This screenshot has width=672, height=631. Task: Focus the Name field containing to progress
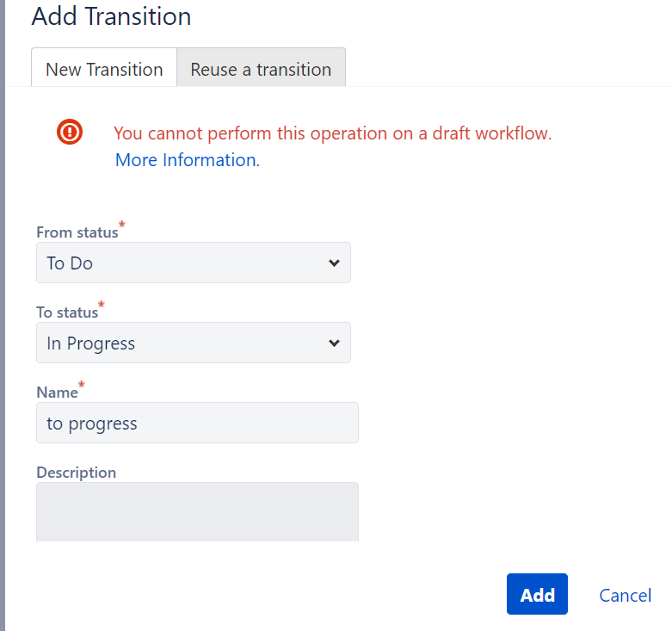197,423
